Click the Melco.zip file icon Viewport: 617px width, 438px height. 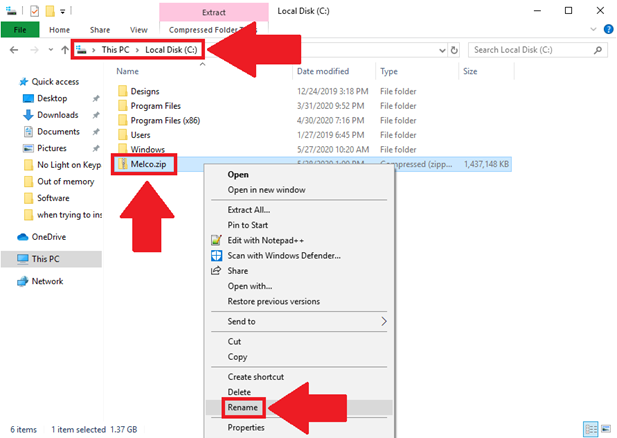[x=123, y=164]
